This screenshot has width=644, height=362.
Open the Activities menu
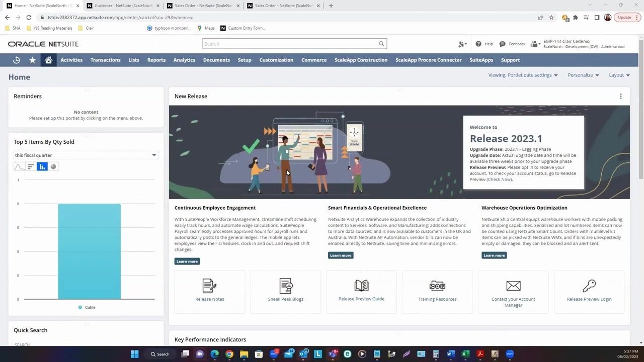pyautogui.click(x=71, y=60)
